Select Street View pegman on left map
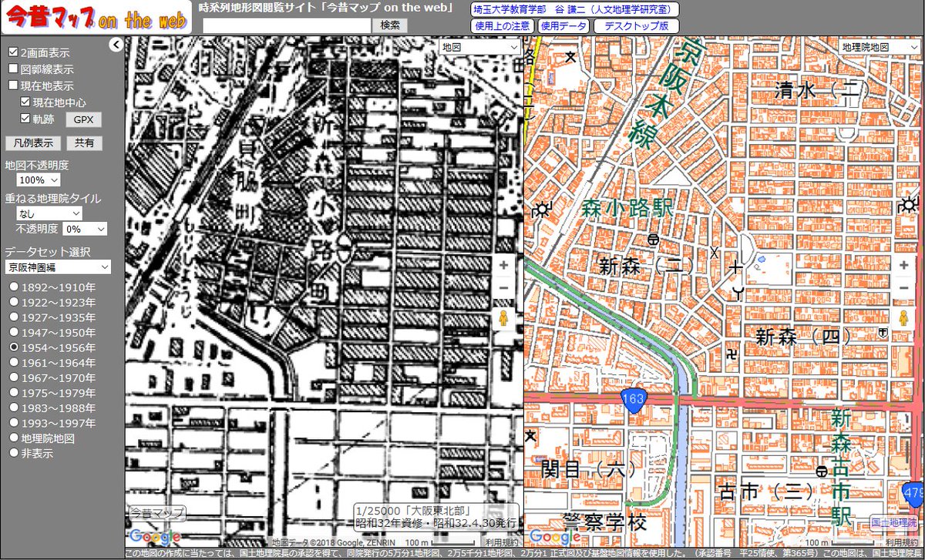The width and height of the screenshot is (925, 560). click(503, 318)
